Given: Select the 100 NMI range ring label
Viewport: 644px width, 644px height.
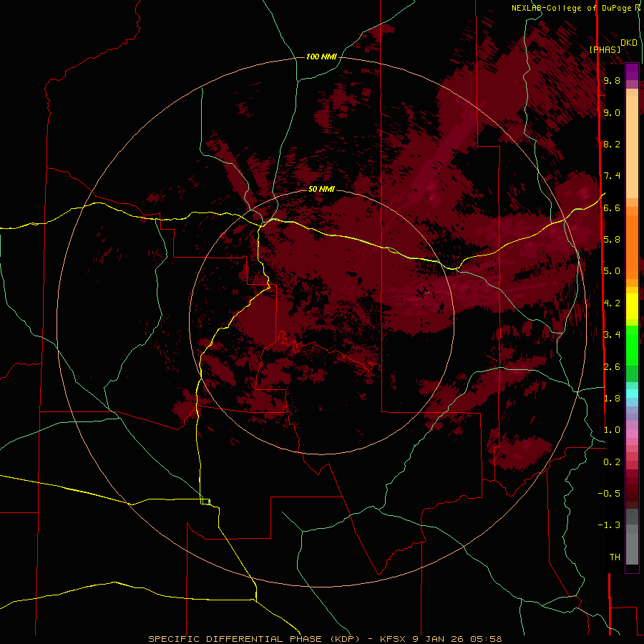Looking at the screenshot, I should (x=321, y=57).
